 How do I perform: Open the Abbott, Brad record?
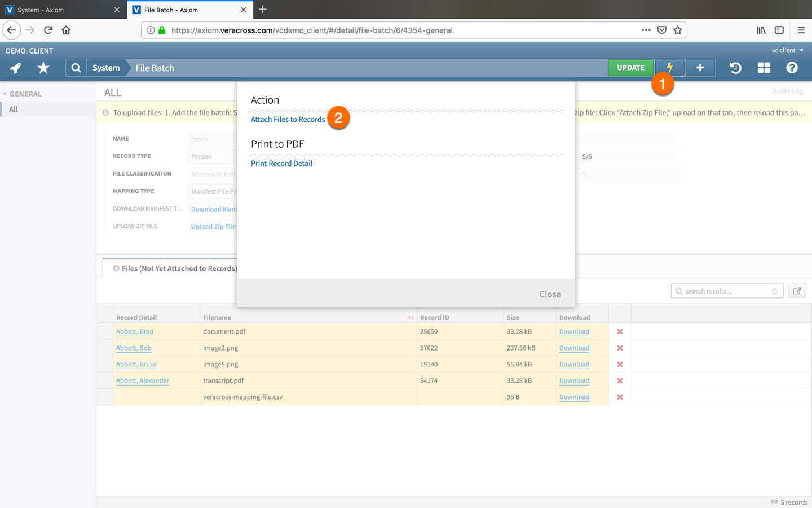coord(135,332)
